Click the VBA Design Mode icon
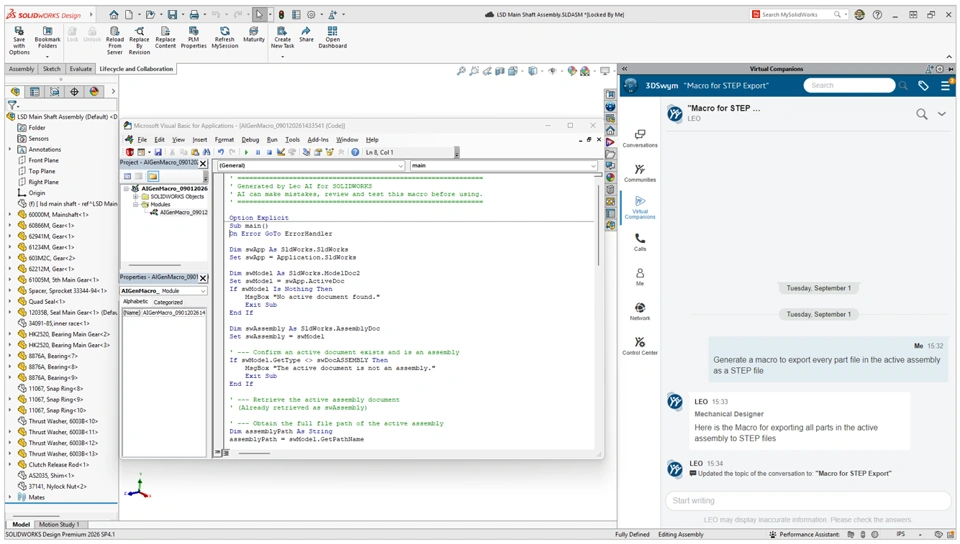960x544 pixels. pos(280,152)
